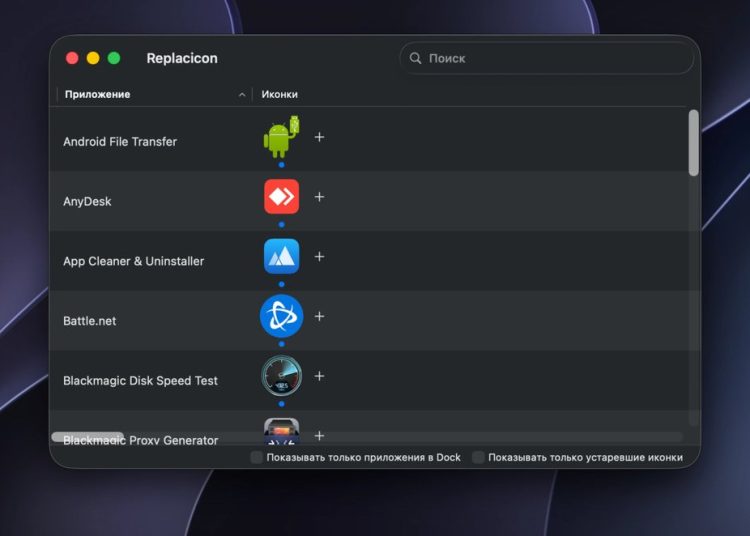The width and height of the screenshot is (750, 536).
Task: Select the 'AnyDesk' row name
Action: click(87, 201)
